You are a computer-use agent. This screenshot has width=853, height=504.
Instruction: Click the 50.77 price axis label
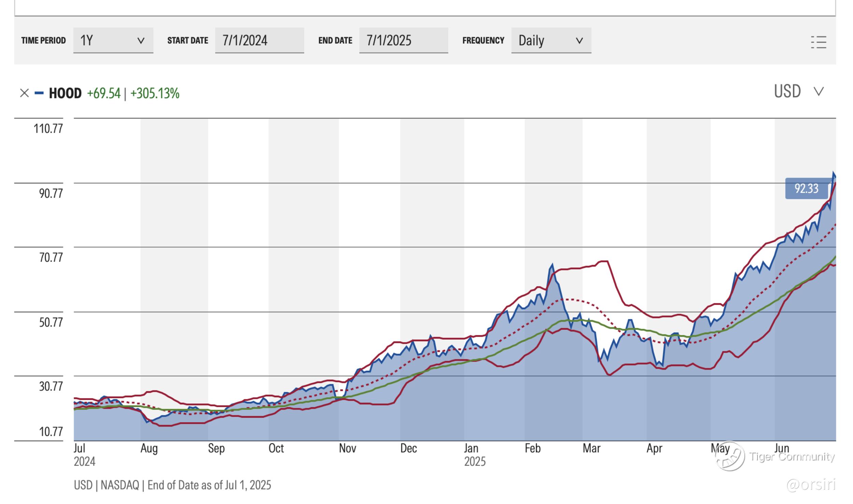click(51, 322)
